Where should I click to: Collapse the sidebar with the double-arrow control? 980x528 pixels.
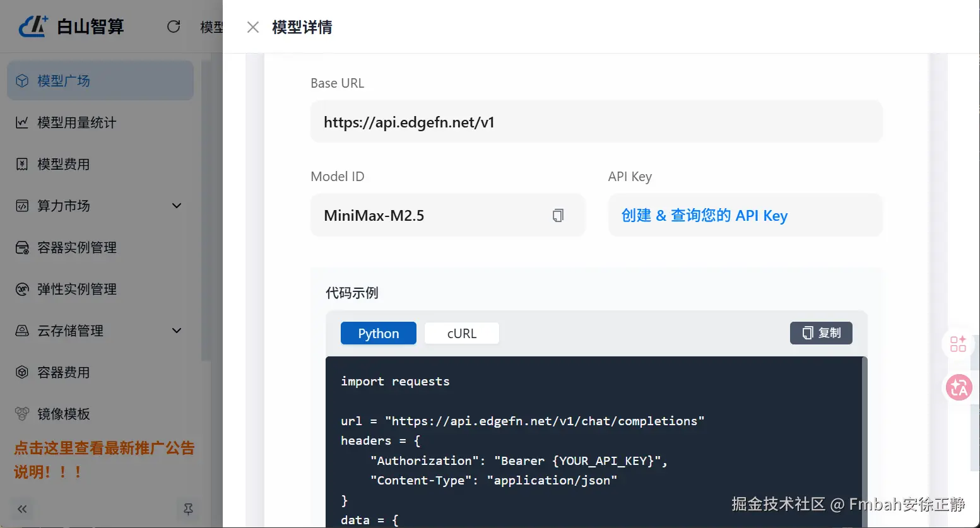tap(21, 509)
